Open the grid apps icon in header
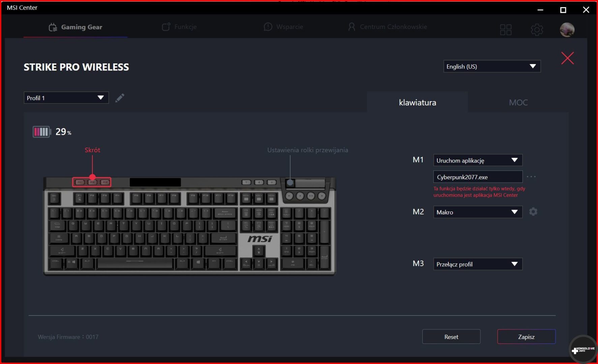The width and height of the screenshot is (598, 364). click(x=506, y=30)
